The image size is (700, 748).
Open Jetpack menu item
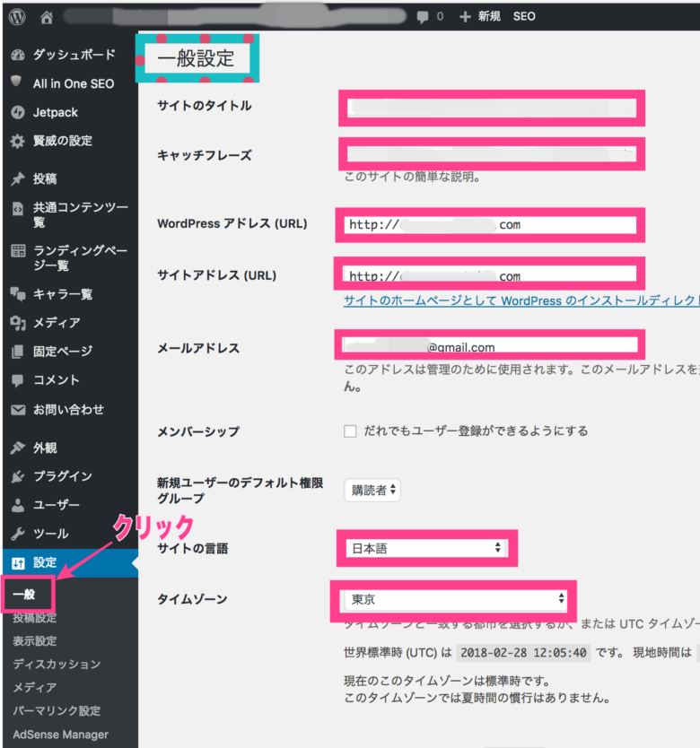(56, 113)
